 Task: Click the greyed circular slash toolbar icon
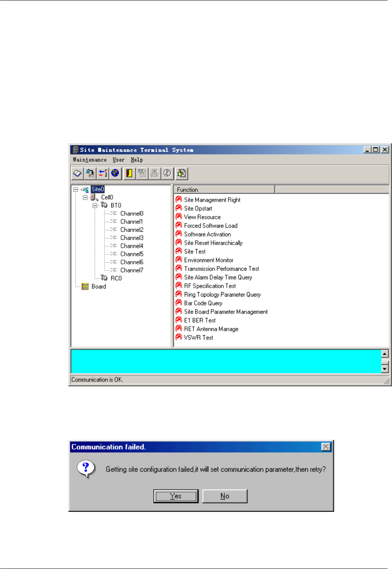click(167, 173)
